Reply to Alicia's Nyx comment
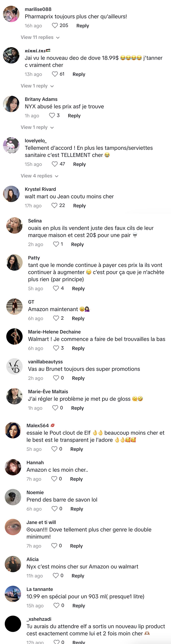 pos(78,576)
